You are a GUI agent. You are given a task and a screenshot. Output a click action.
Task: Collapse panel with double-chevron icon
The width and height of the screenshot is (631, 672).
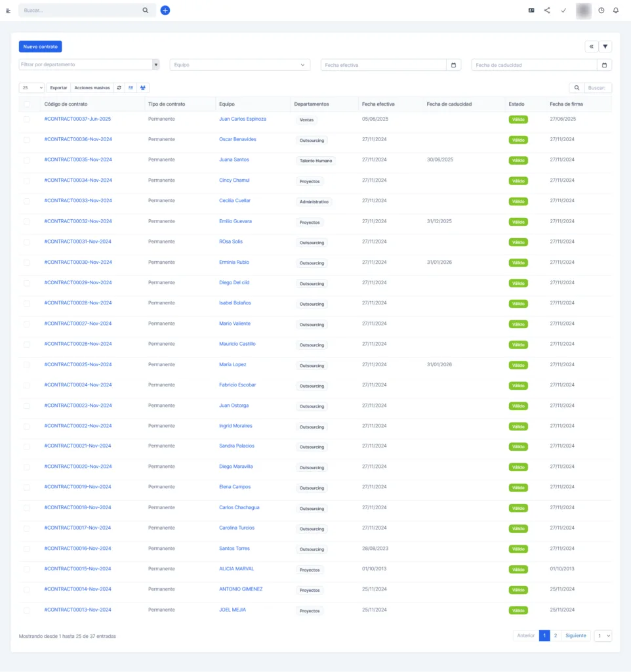pos(592,47)
